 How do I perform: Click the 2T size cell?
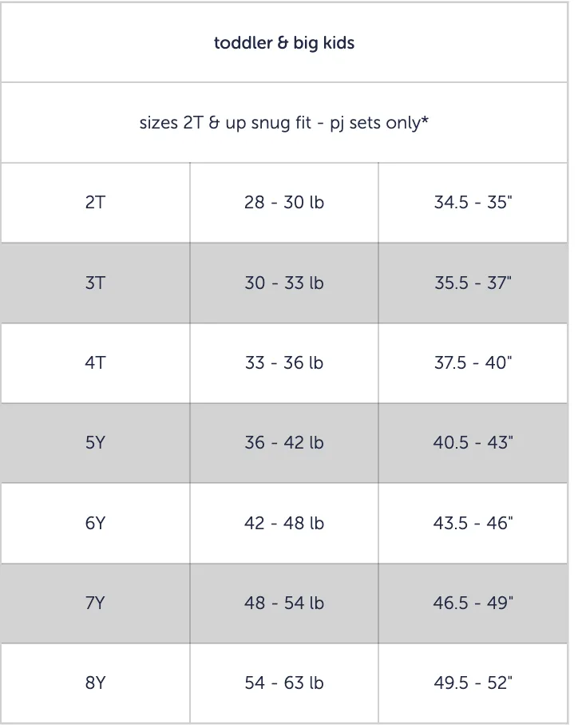pos(95,203)
